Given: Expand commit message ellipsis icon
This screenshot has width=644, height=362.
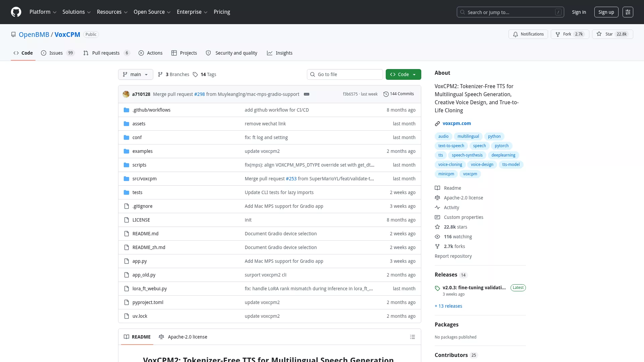Looking at the screenshot, I should point(307,94).
